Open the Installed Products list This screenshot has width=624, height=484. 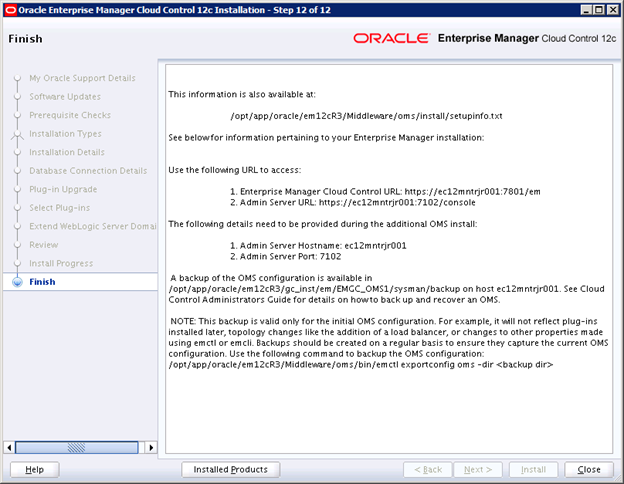pyautogui.click(x=230, y=470)
